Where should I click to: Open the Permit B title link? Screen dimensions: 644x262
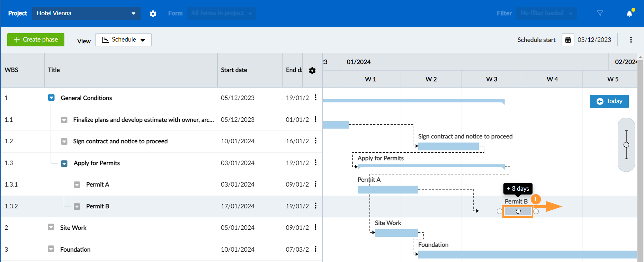(98, 206)
